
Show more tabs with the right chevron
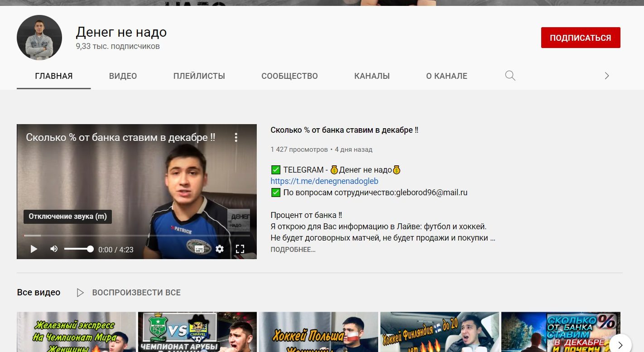(x=607, y=76)
